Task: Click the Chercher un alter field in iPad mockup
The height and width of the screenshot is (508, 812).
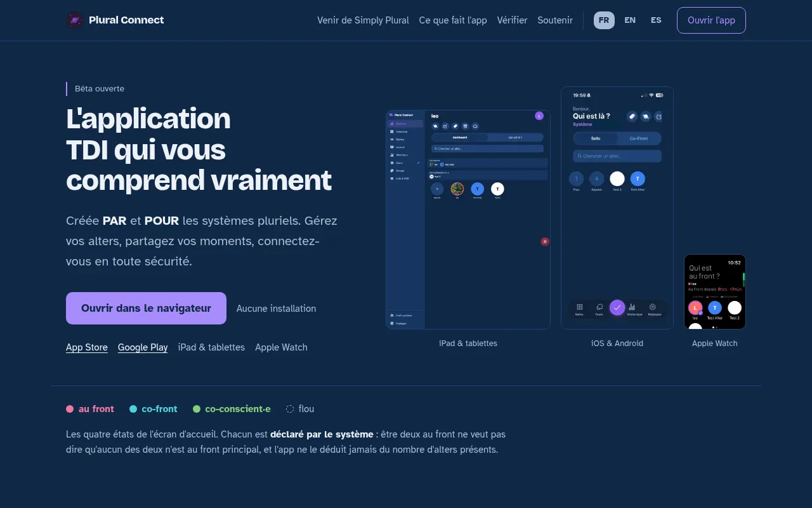Action: 487,149
